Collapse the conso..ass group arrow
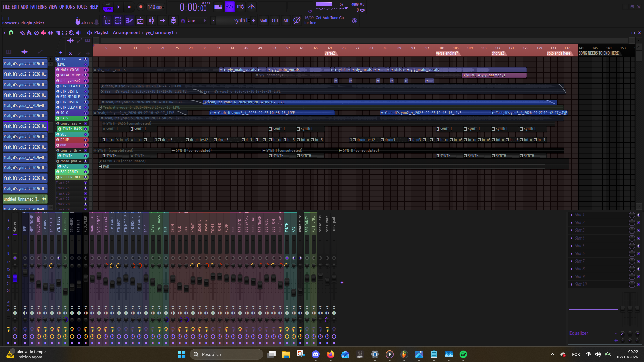 tap(80, 123)
